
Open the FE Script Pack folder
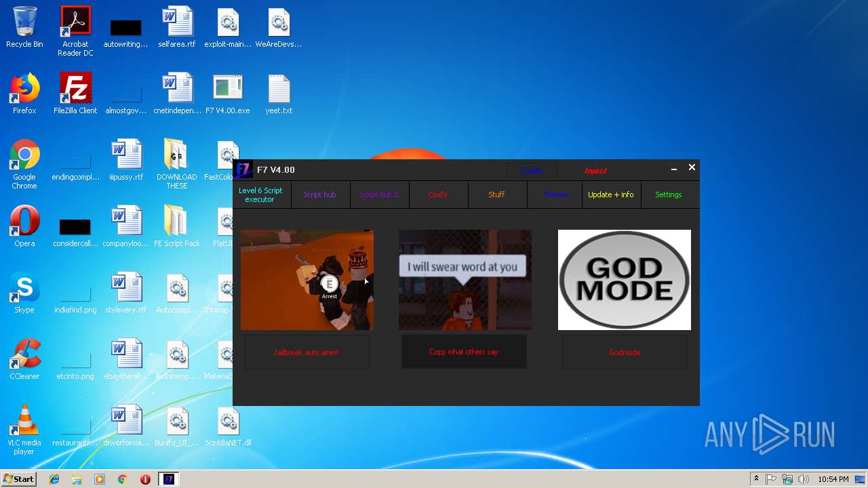coord(177,226)
